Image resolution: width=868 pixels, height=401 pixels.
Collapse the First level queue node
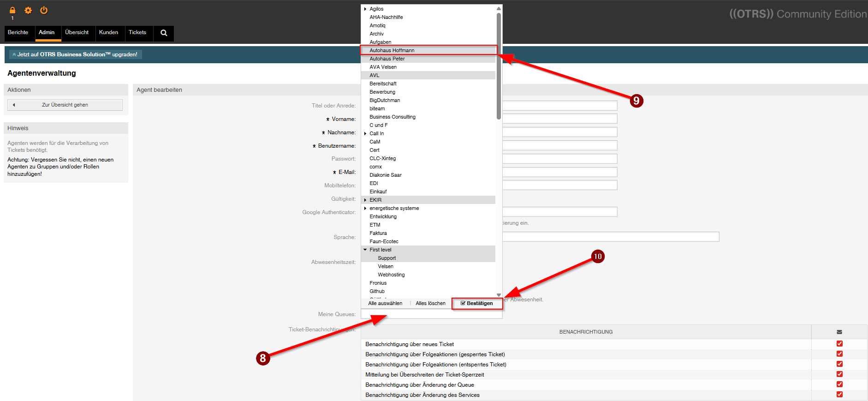click(365, 250)
